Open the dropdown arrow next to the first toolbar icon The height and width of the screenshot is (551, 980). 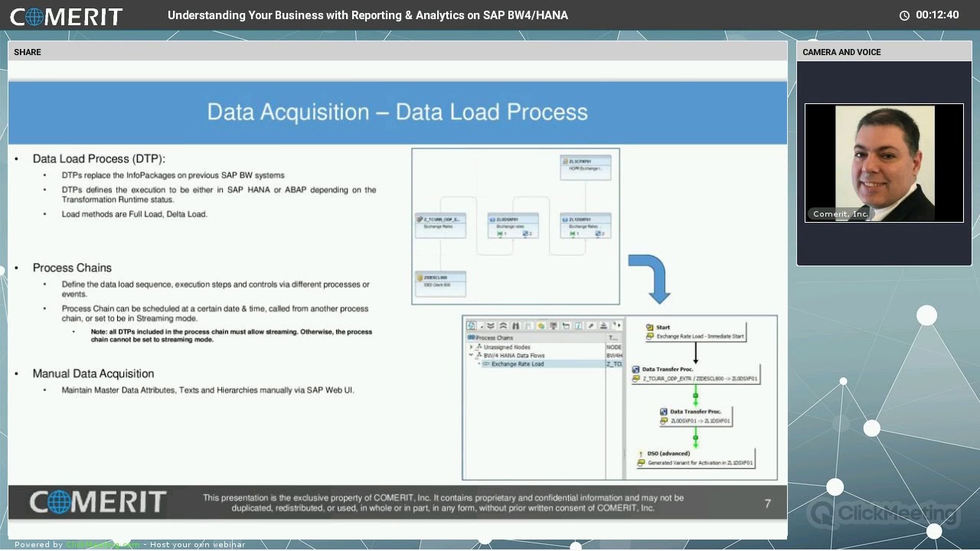tap(482, 327)
